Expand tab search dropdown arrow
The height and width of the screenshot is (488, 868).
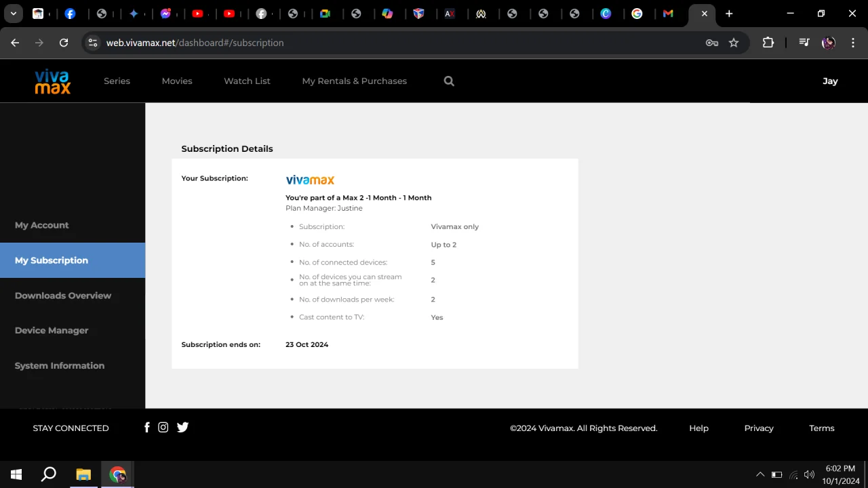(x=14, y=14)
